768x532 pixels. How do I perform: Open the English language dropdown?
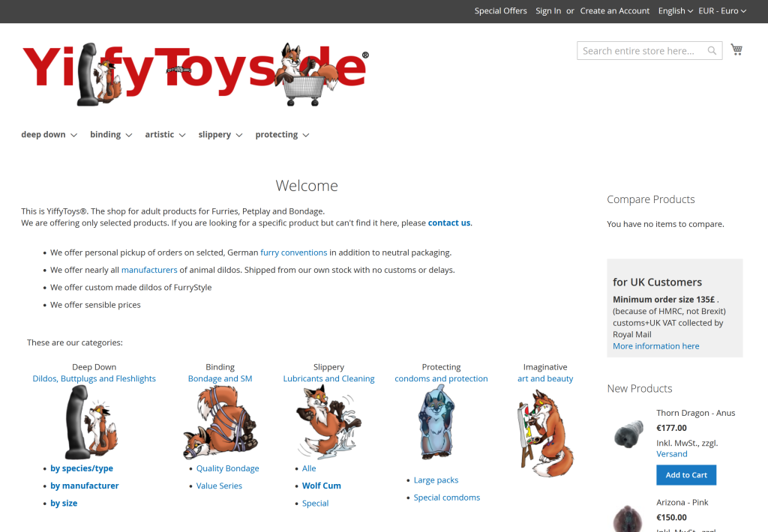tap(676, 10)
